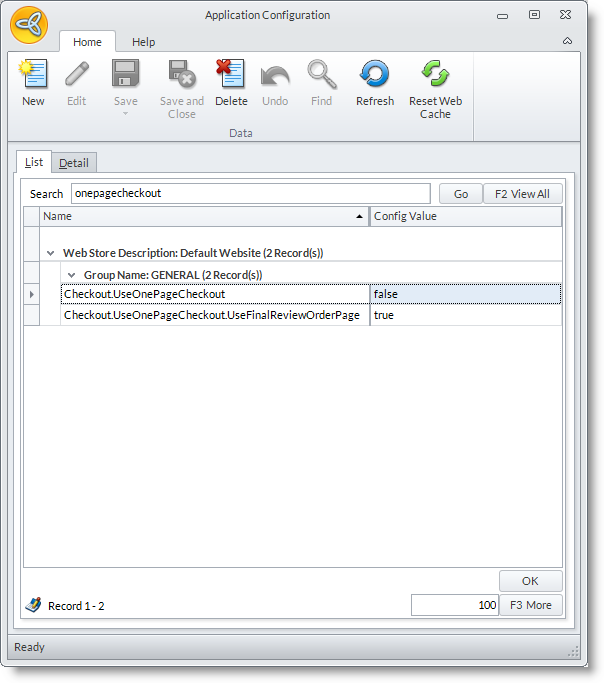Image resolution: width=604 pixels, height=683 pixels.
Task: Open the Help ribbon tab
Action: click(x=143, y=42)
